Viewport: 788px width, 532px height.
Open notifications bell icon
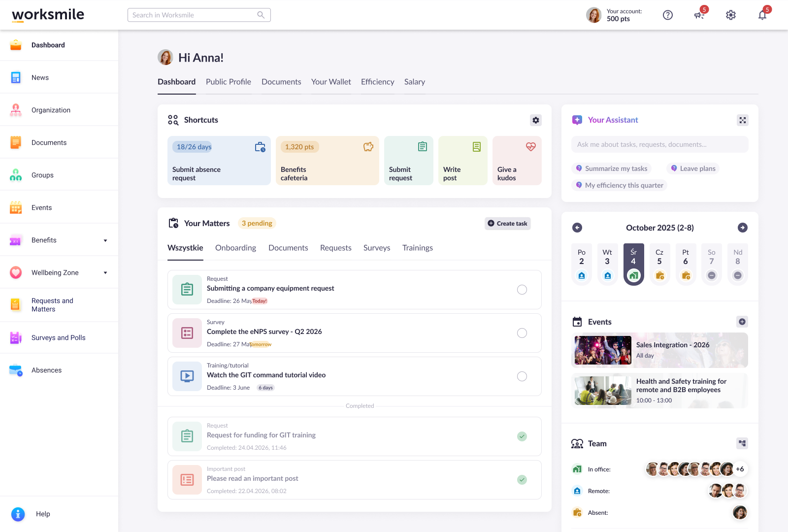(762, 15)
